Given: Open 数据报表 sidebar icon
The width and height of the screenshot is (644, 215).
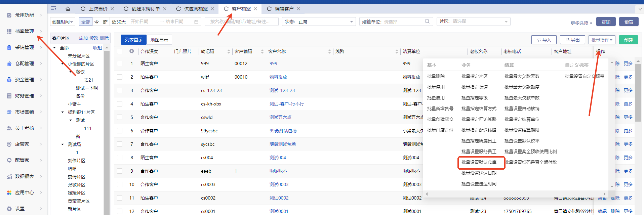Looking at the screenshot, I should (9, 177).
